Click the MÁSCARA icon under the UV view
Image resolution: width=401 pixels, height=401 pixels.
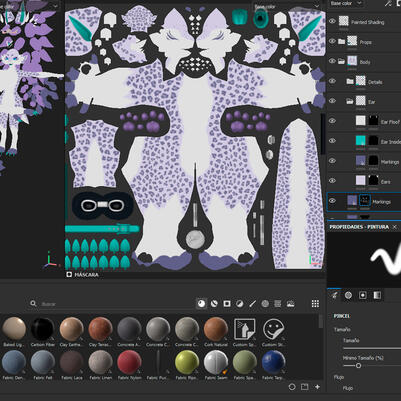tap(69, 275)
